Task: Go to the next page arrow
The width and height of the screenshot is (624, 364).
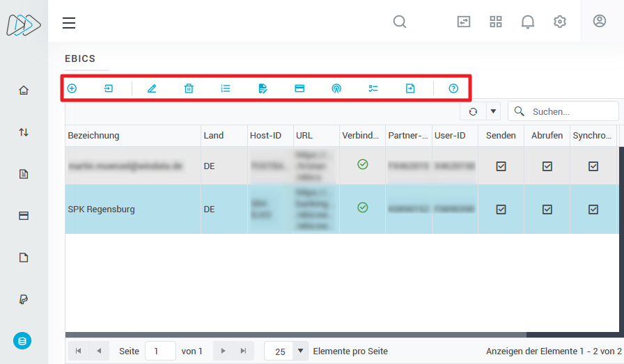Action: click(x=223, y=351)
